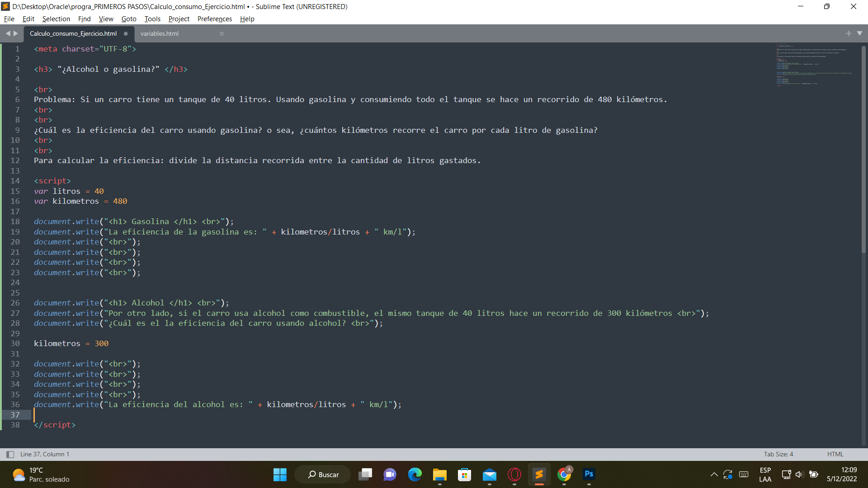Open Task View from the taskbar
The height and width of the screenshot is (488, 868).
click(365, 474)
